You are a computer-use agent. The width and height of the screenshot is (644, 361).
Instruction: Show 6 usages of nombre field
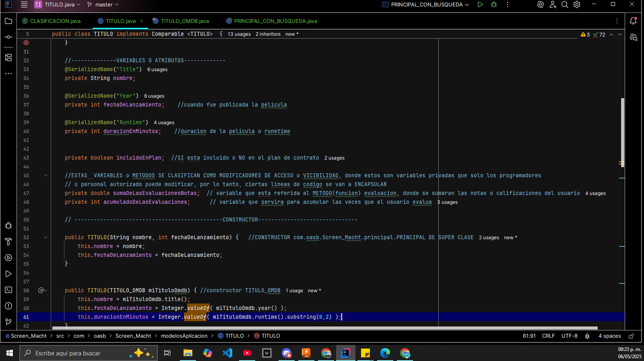[x=157, y=70]
